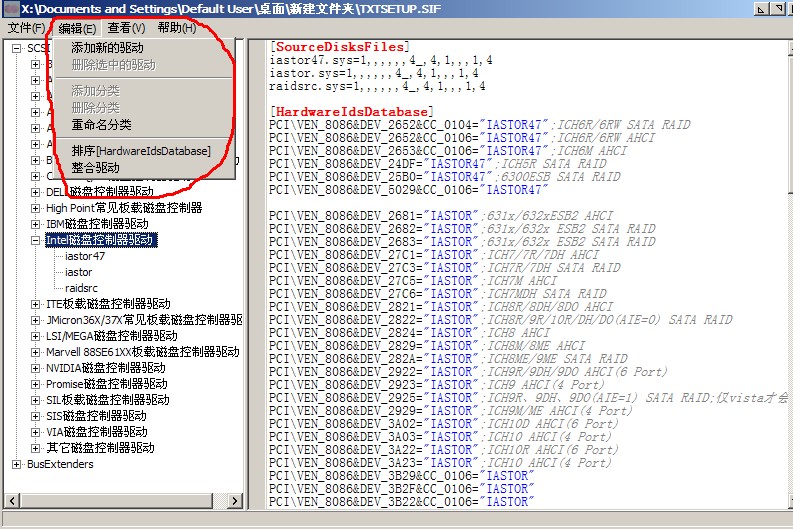Collapse the Intel磁盘控制器驱动 node
The width and height of the screenshot is (793, 529).
(35, 240)
